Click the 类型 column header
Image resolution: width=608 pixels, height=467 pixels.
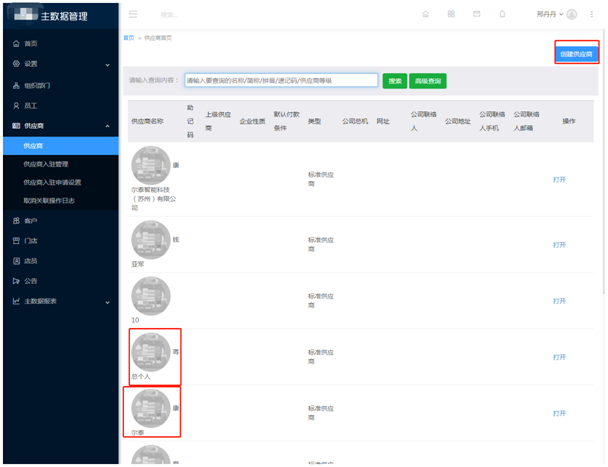314,121
